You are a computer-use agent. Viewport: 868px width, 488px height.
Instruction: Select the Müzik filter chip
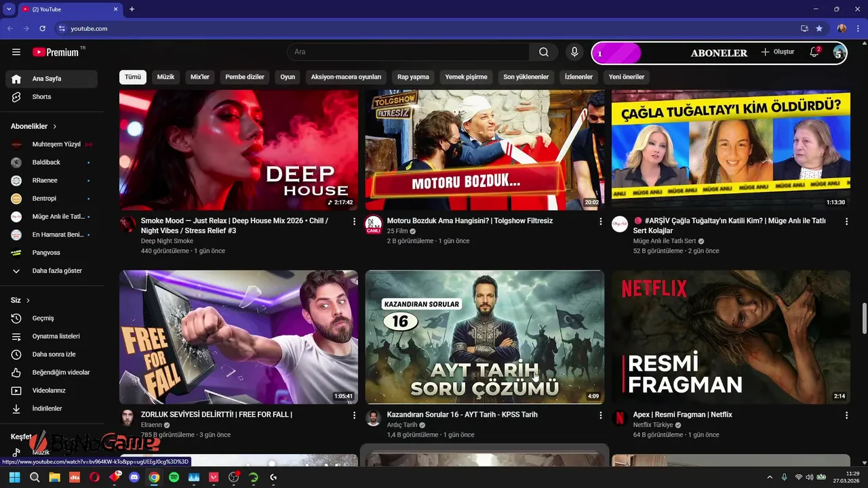tap(165, 77)
